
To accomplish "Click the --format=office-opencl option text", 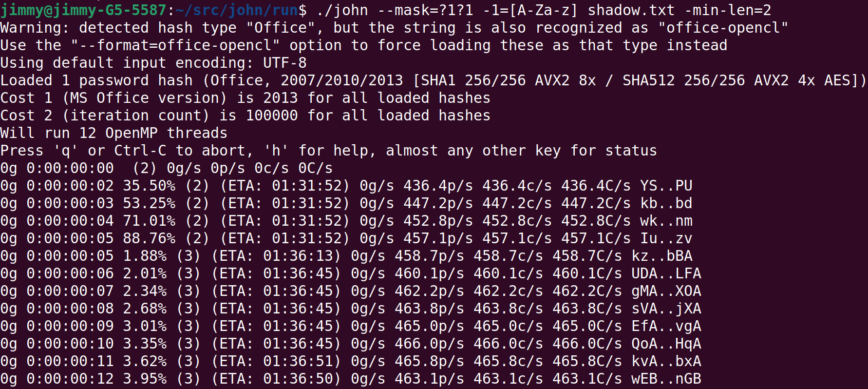I will point(175,45).
